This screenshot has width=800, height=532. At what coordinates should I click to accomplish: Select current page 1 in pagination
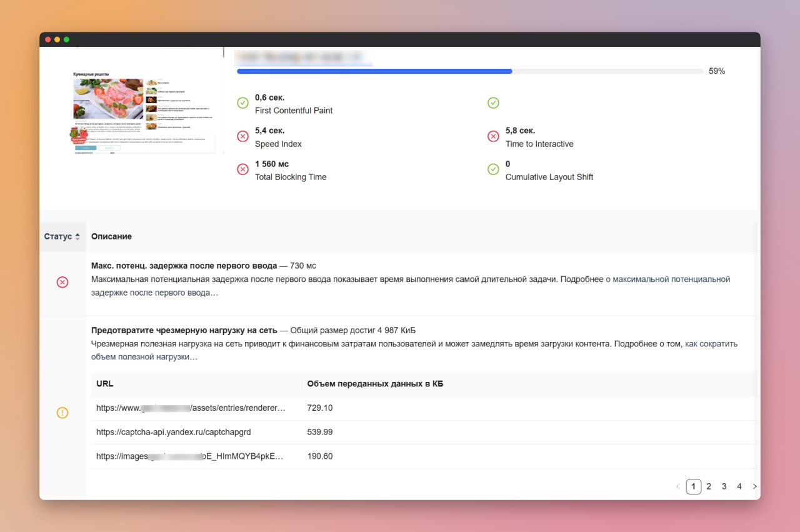click(694, 486)
